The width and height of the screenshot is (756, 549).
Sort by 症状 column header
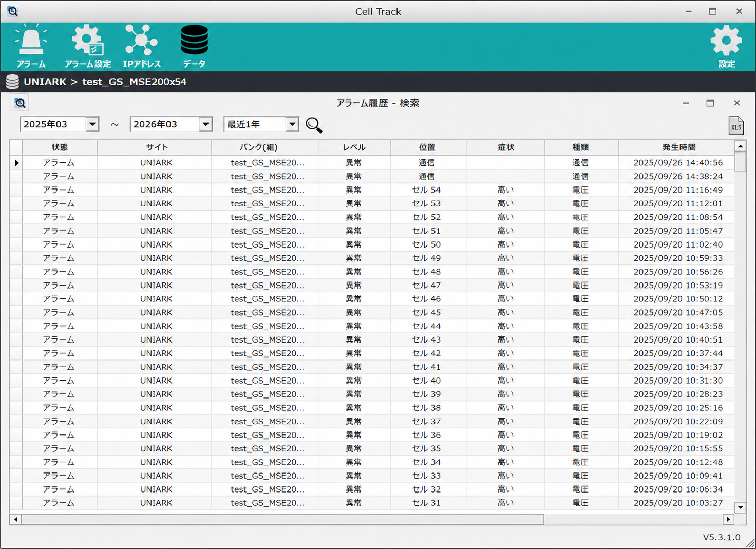pyautogui.click(x=506, y=147)
